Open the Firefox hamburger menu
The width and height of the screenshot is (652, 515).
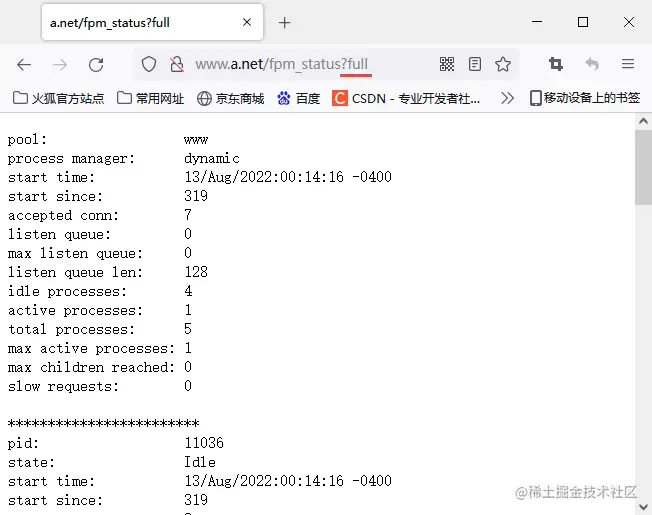click(x=628, y=64)
